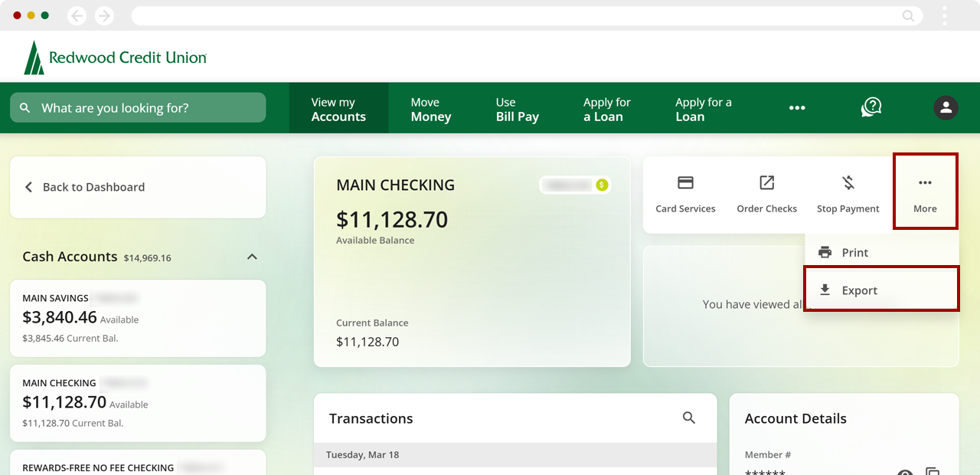This screenshot has width=980, height=475.
Task: Click the MAIN CHECKING heading in the account card
Action: 396,185
